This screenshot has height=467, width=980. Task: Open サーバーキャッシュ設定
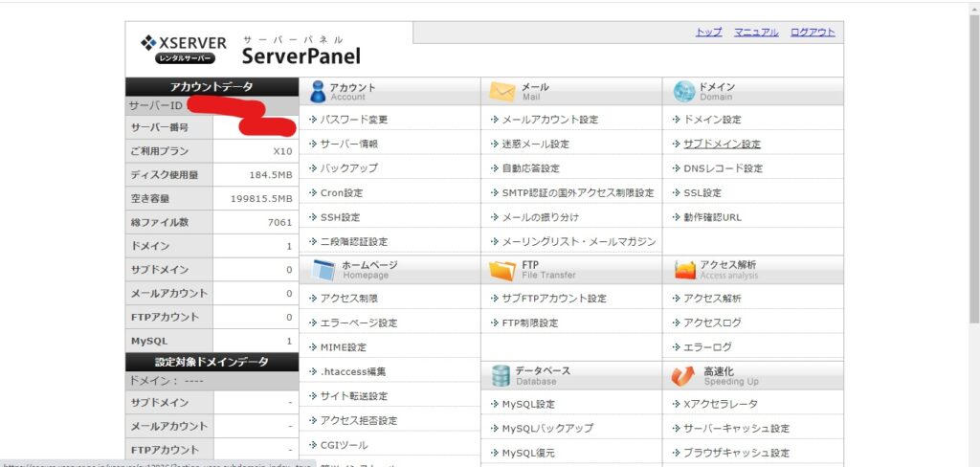736,429
